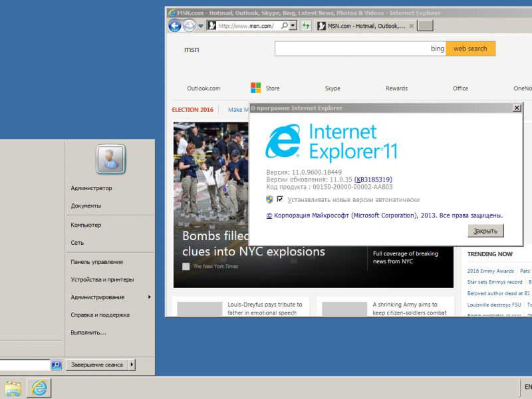Close the MSN.com tab
The image size is (532, 399).
(411, 26)
